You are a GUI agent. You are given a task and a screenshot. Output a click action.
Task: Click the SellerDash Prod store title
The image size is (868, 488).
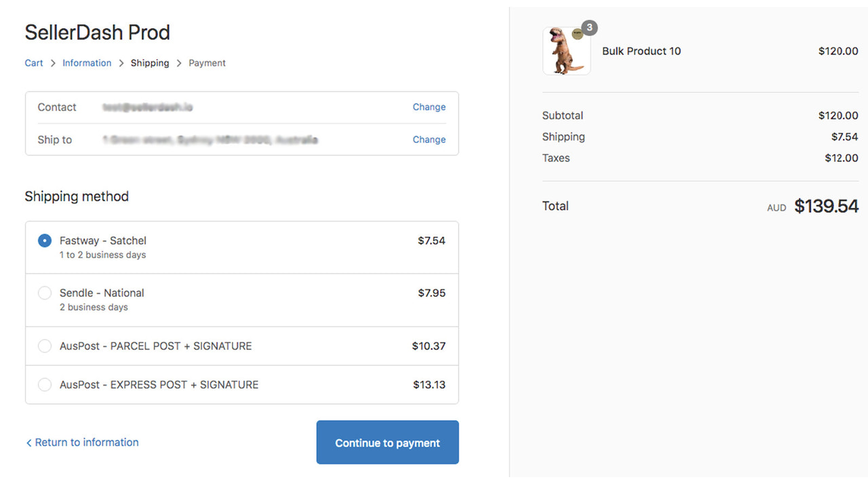[x=97, y=32]
